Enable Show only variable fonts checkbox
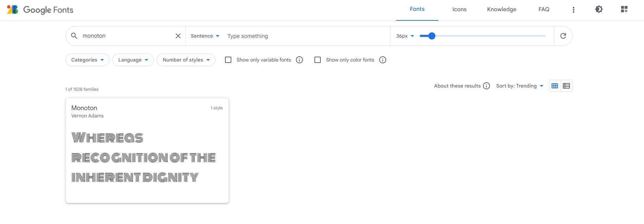The width and height of the screenshot is (644, 224). [228, 60]
